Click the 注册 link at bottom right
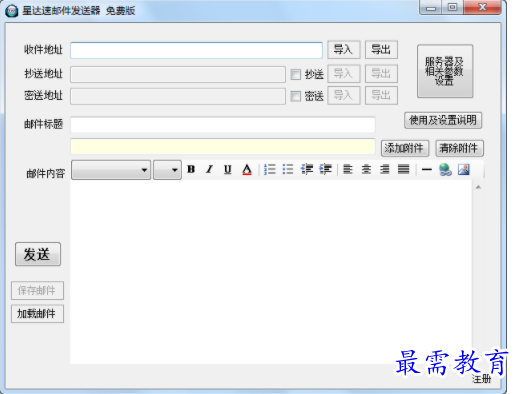 tap(481, 379)
